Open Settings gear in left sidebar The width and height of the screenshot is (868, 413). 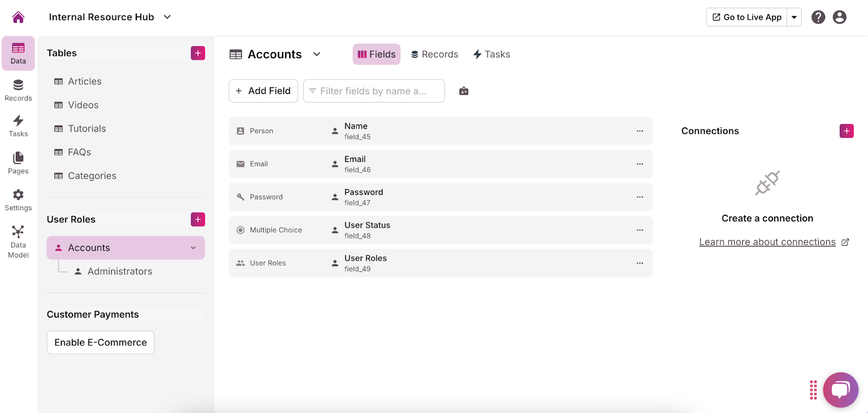point(18,200)
